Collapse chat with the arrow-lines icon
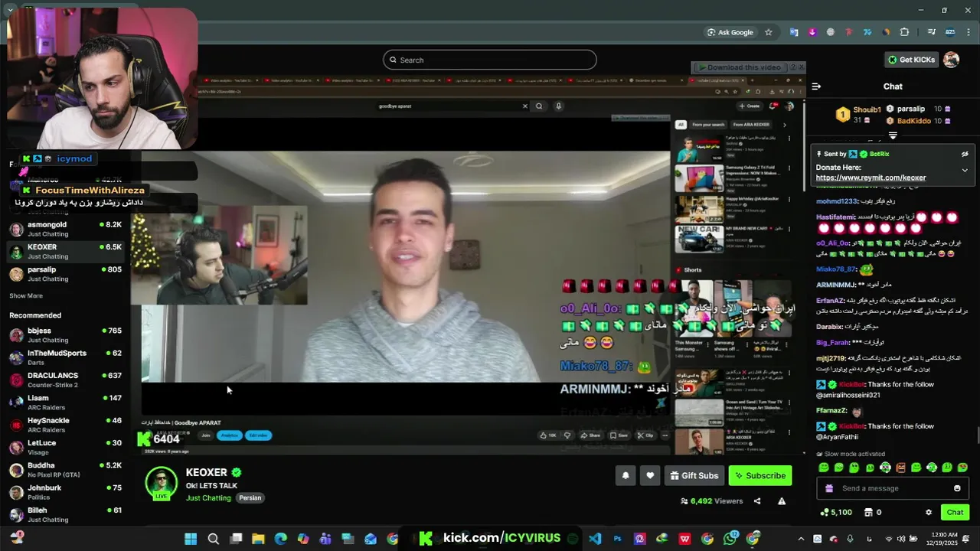Screen dimensions: 980x551 click(816, 86)
